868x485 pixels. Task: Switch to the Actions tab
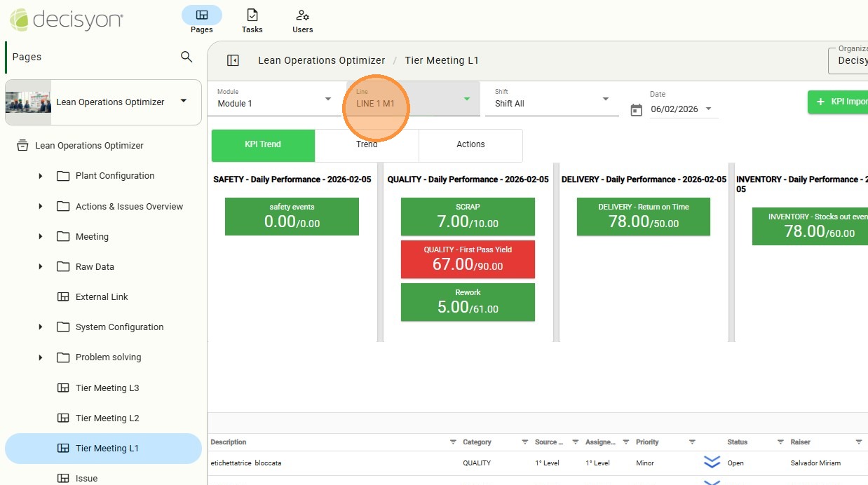click(470, 145)
